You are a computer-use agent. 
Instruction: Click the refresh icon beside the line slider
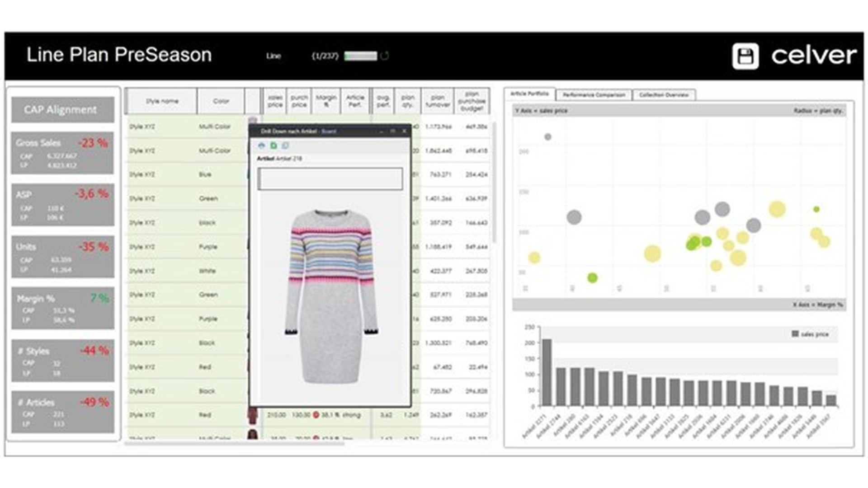point(385,56)
